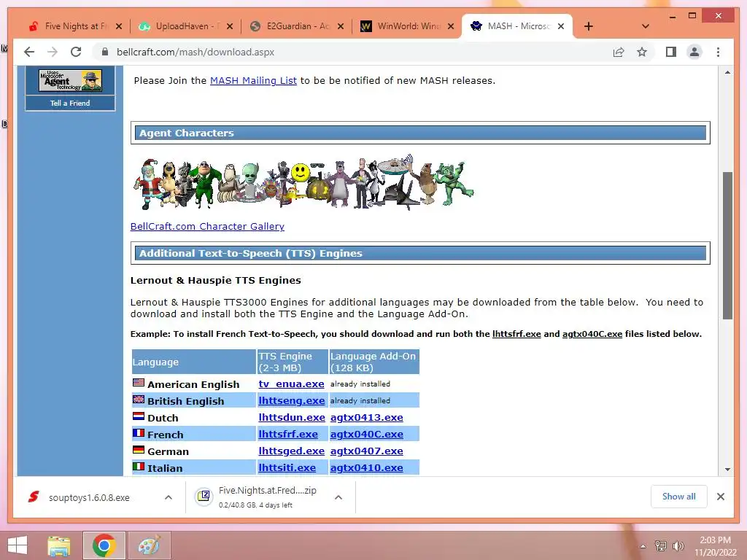
Task: Click lhttsfrf.exe link in example sentence
Action: click(x=516, y=334)
